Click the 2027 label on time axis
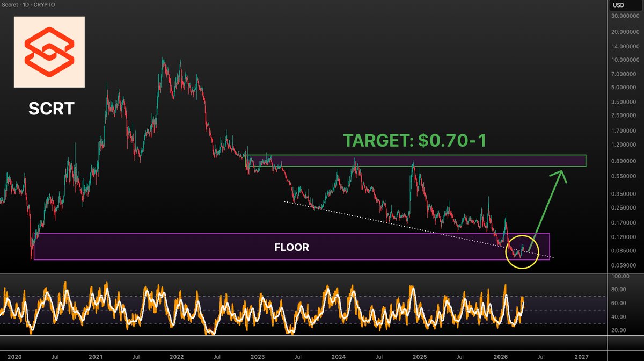This screenshot has width=644, height=361. click(581, 356)
